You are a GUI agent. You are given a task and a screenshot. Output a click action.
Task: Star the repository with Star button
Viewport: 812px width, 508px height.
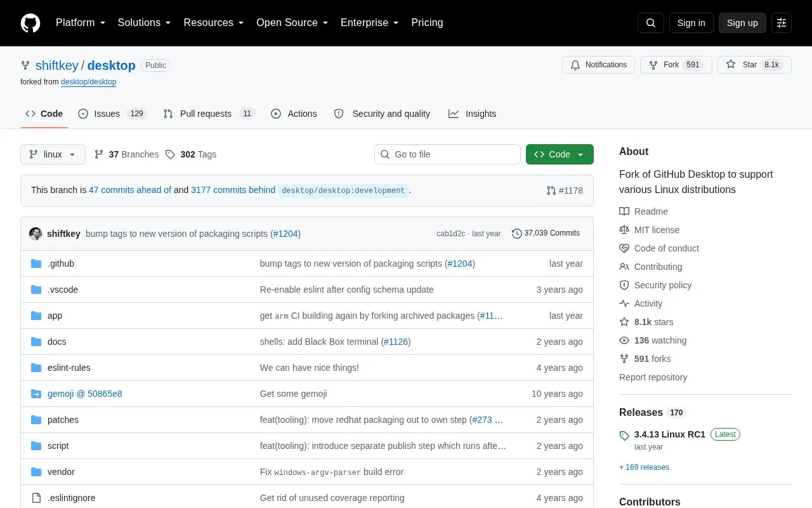click(x=754, y=65)
